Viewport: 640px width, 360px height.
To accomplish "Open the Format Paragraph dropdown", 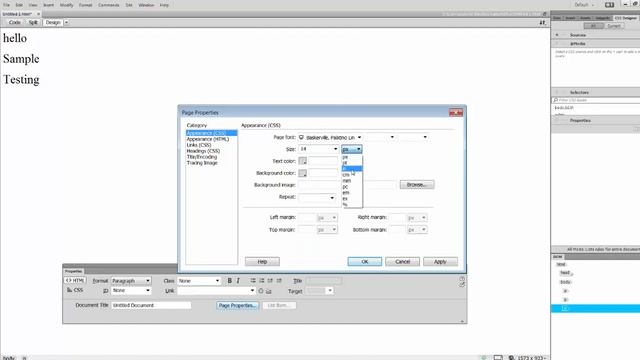I will pyautogui.click(x=131, y=281).
